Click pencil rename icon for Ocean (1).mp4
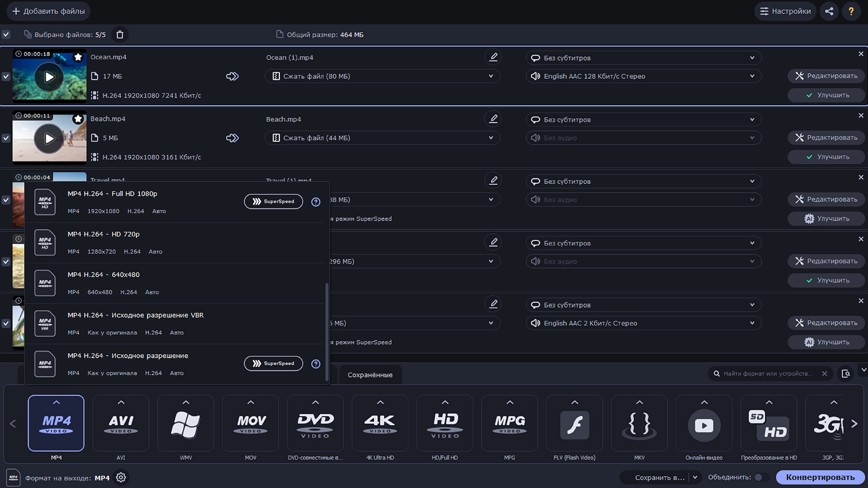This screenshot has height=488, width=868. coord(493,57)
